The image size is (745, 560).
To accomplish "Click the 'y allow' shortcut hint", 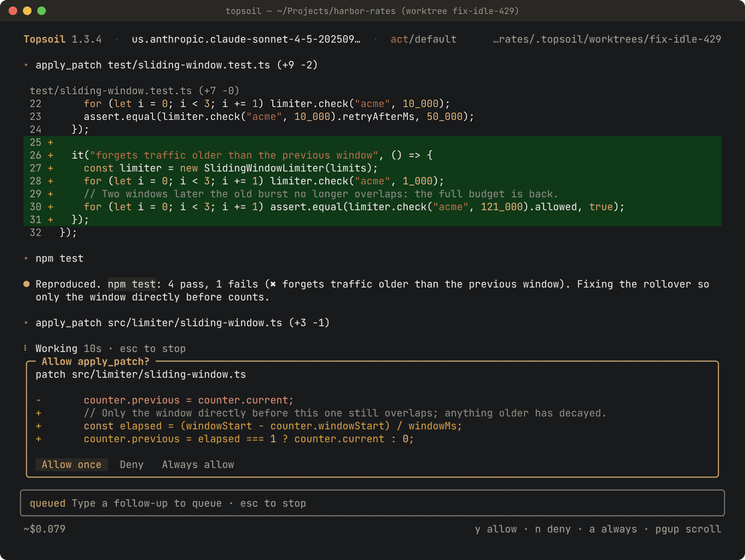I will click(x=496, y=529).
